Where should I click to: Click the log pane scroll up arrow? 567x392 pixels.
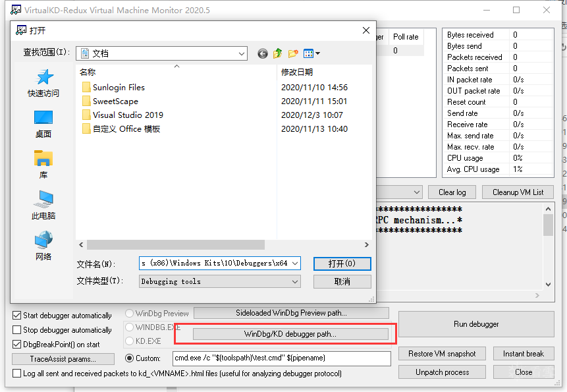[x=548, y=209]
